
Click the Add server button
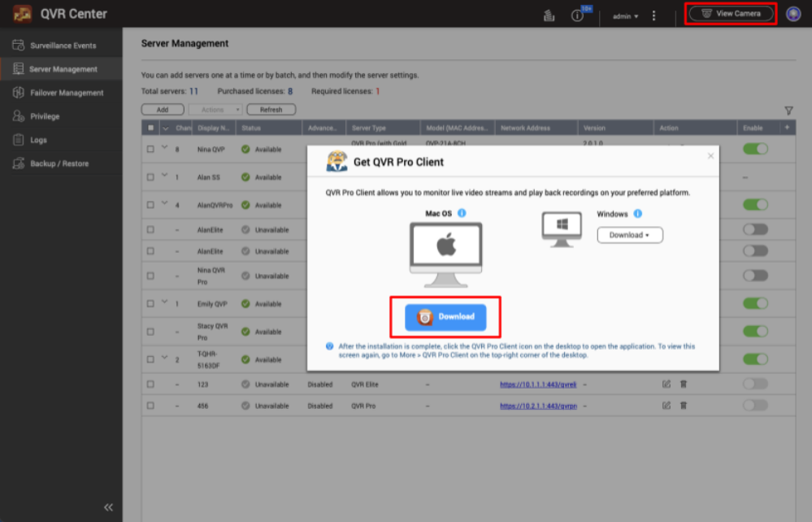click(163, 110)
